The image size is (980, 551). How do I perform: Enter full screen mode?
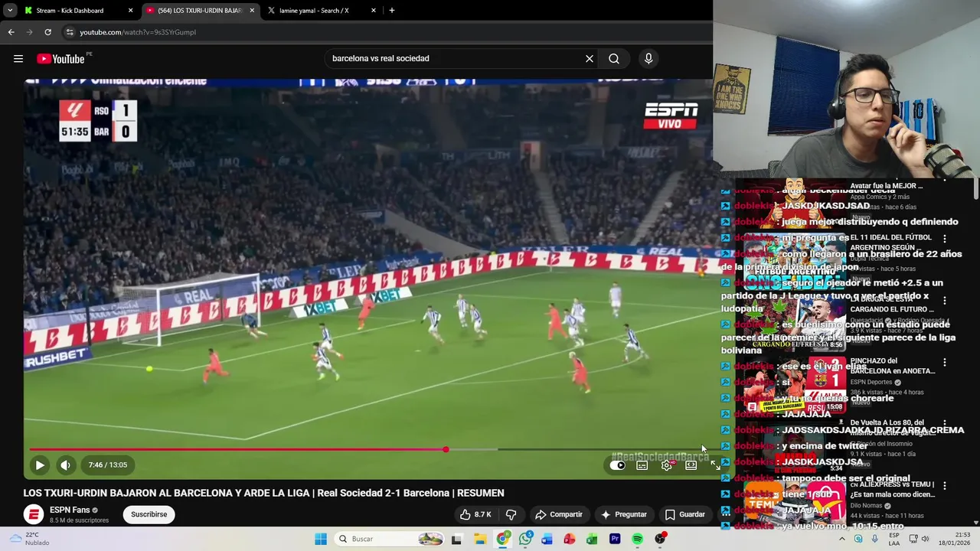coord(714,465)
